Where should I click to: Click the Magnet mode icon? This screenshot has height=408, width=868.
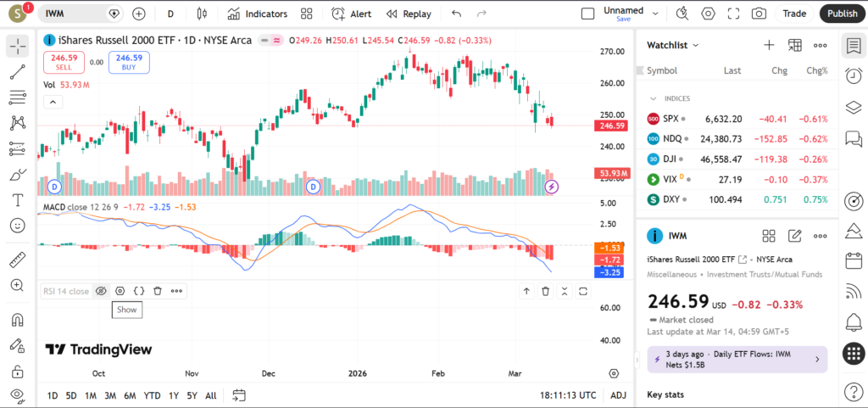click(17, 320)
